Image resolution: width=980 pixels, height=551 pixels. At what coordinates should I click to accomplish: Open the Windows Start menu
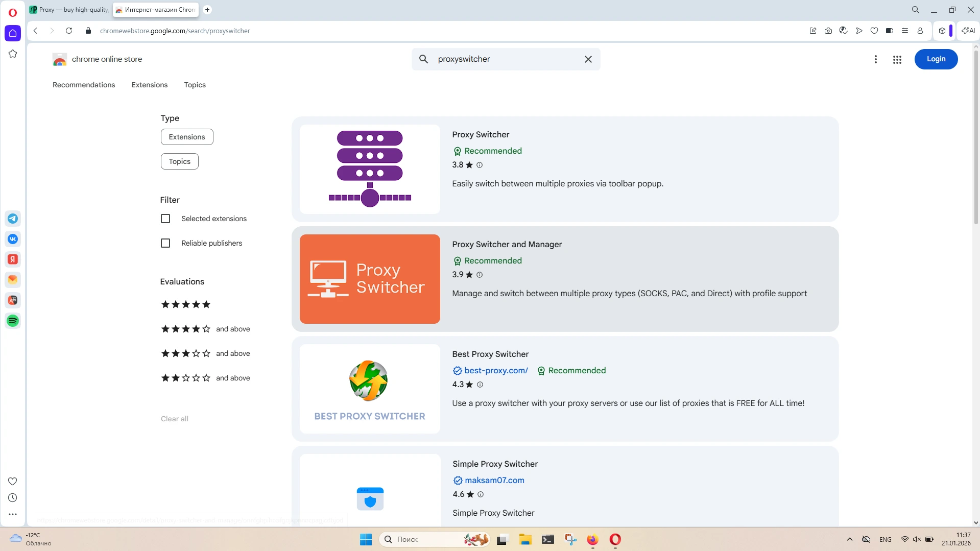pos(366,539)
